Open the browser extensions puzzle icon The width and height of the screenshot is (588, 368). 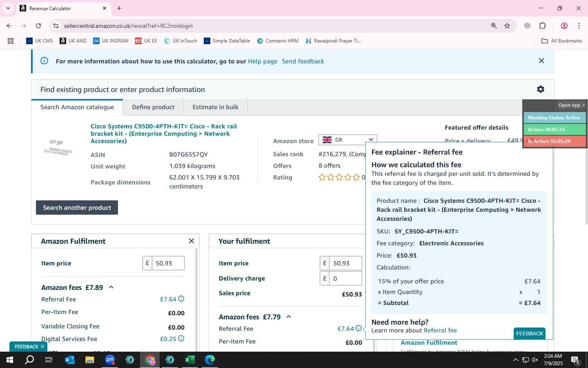pyautogui.click(x=543, y=26)
